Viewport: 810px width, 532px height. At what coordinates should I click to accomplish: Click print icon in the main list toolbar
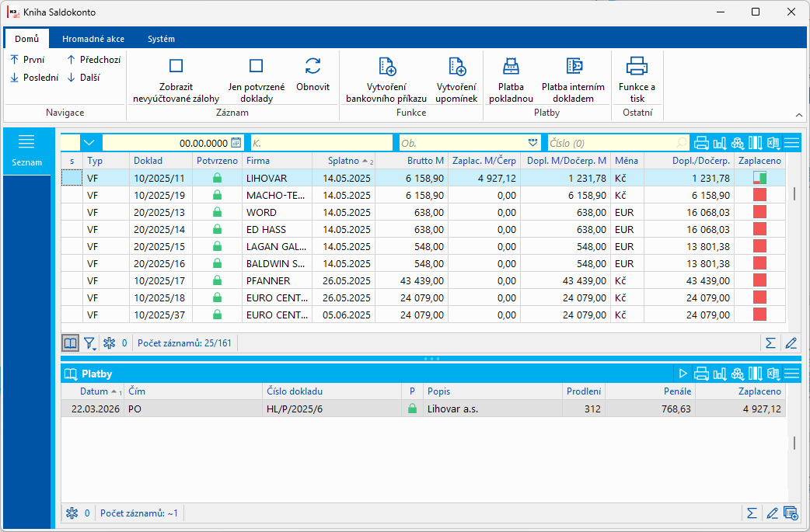tap(701, 143)
